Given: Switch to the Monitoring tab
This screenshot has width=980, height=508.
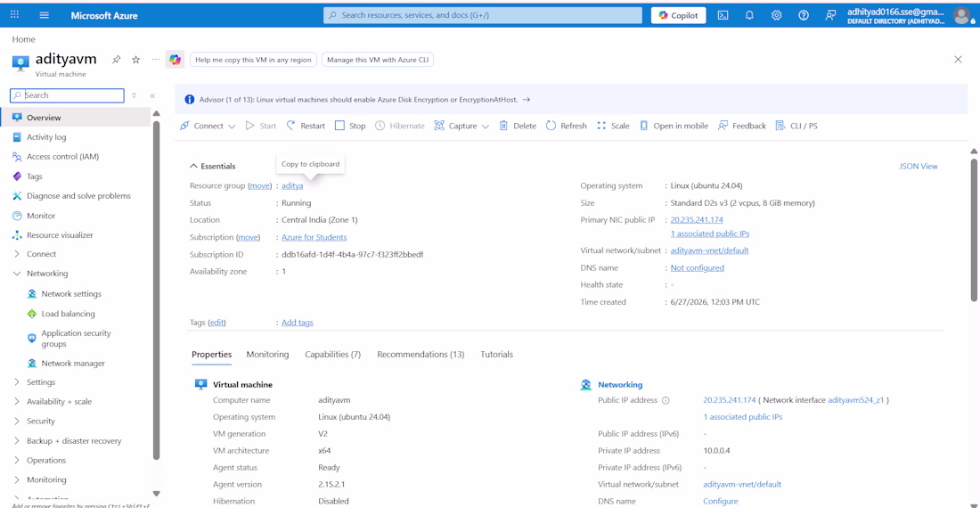Looking at the screenshot, I should tap(267, 355).
